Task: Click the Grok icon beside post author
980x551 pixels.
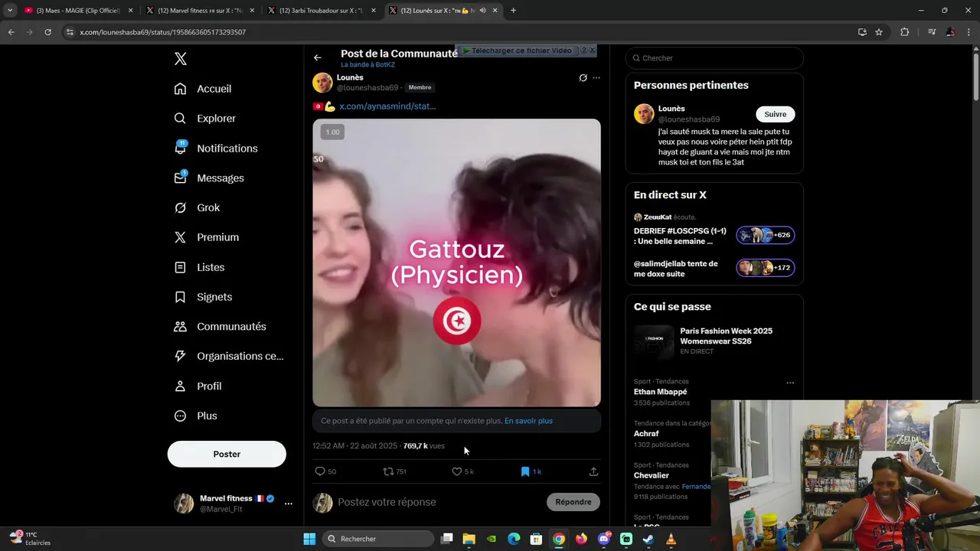Action: tap(583, 77)
